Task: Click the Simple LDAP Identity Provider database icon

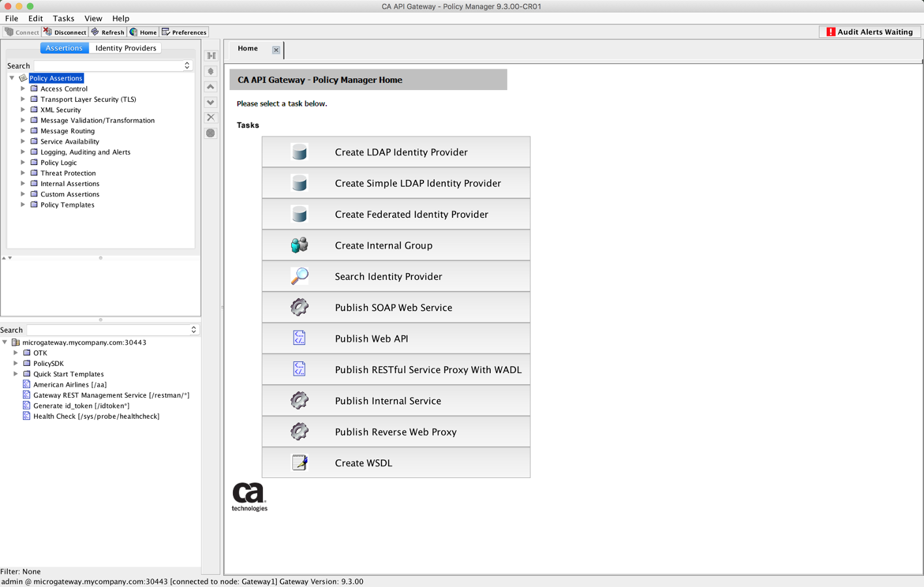Action: click(x=300, y=183)
